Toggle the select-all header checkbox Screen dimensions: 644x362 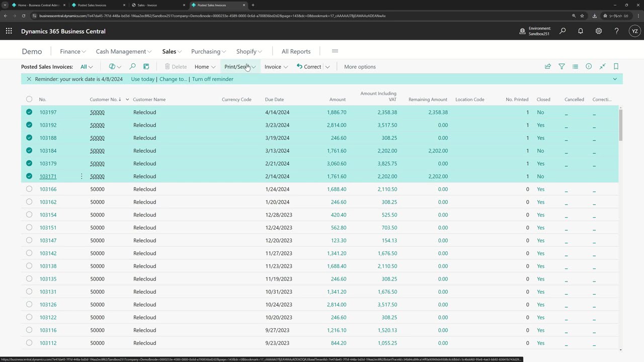tap(29, 100)
